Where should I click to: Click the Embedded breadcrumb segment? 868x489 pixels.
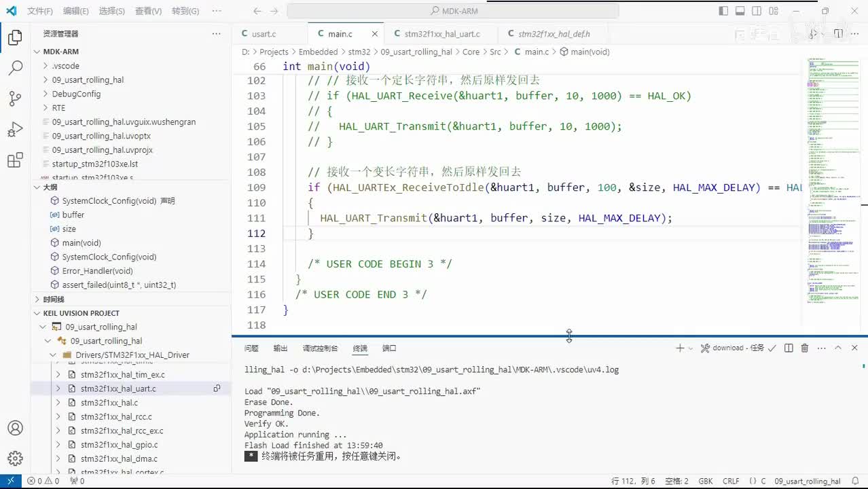click(x=318, y=52)
